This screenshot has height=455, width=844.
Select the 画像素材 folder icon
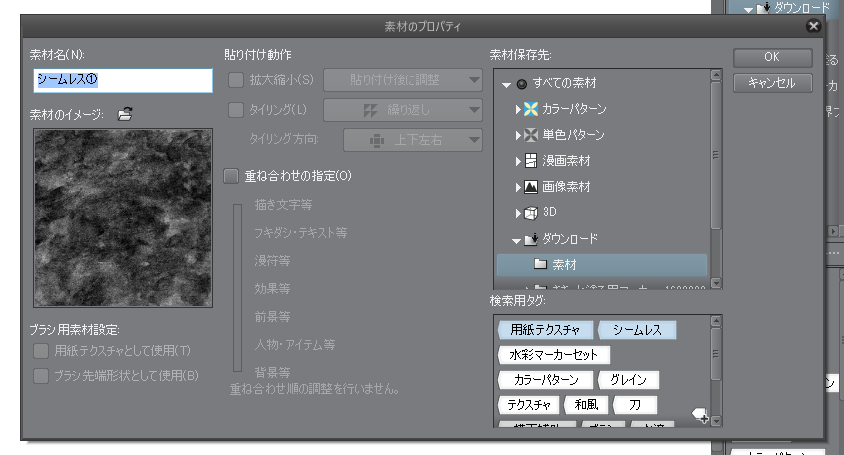click(x=530, y=187)
